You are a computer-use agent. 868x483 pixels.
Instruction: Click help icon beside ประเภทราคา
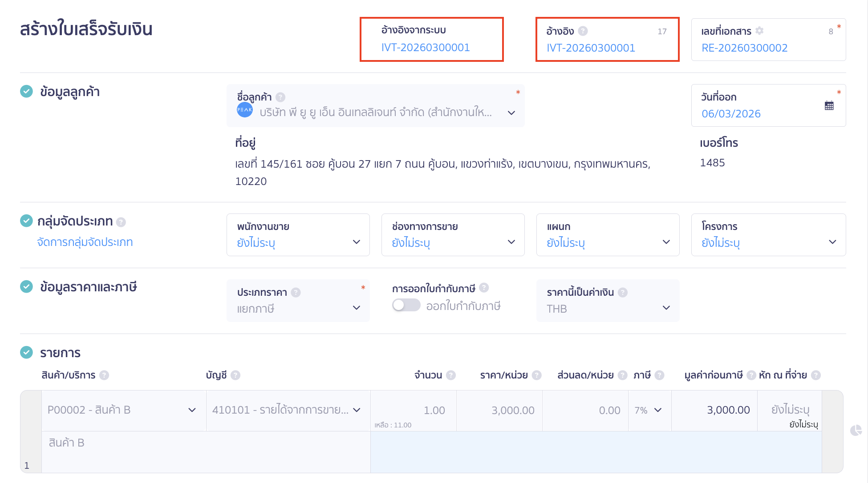[x=296, y=292]
